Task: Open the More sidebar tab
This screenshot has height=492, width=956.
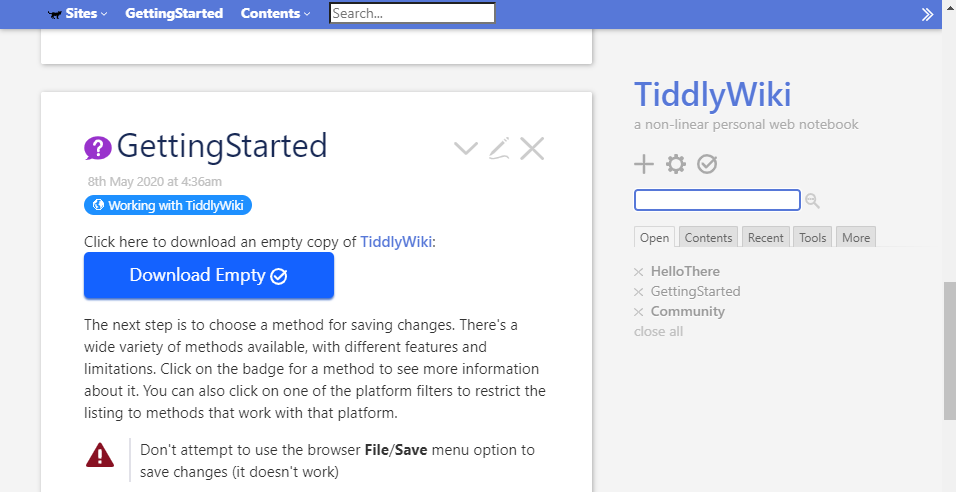Action: (856, 238)
